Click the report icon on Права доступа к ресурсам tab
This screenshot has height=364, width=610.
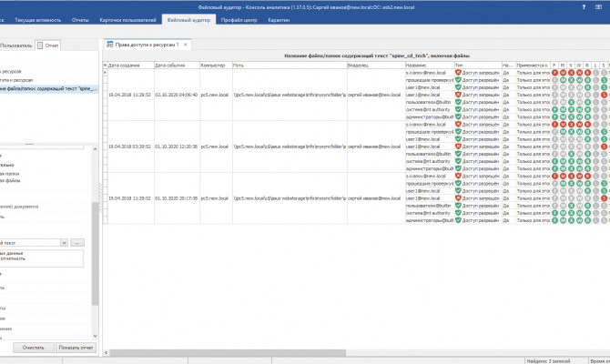pyautogui.click(x=109, y=45)
